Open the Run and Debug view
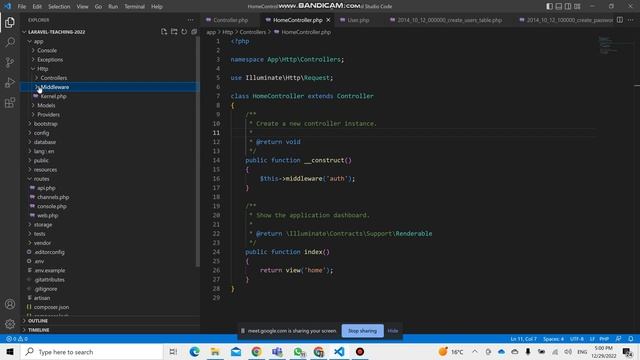The height and width of the screenshot is (360, 640). [10, 82]
